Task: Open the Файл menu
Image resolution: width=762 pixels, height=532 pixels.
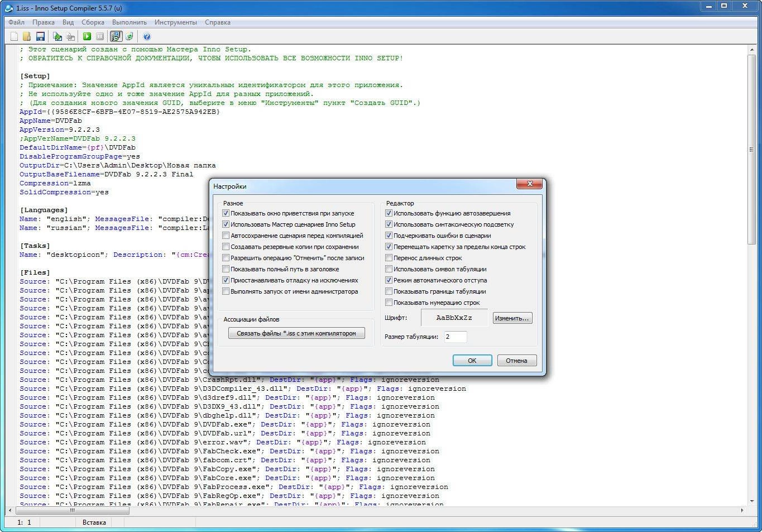Action: click(x=16, y=22)
